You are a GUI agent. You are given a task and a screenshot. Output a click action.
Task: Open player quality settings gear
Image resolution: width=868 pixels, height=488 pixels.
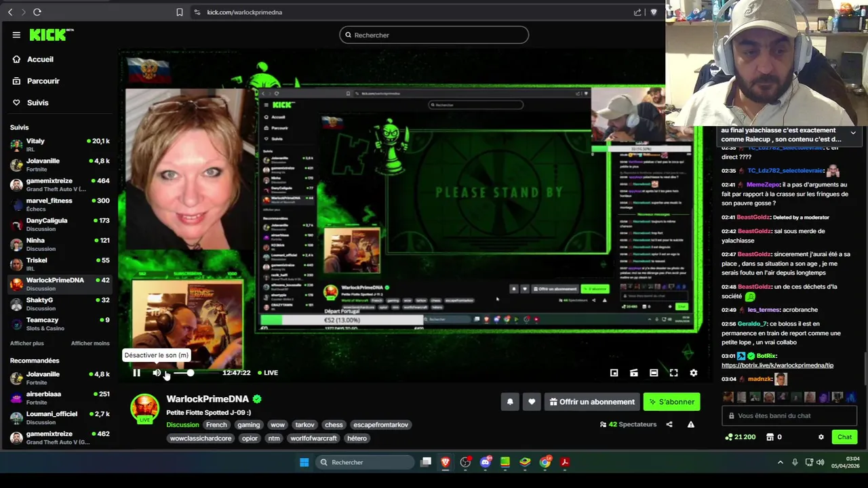coord(693,373)
